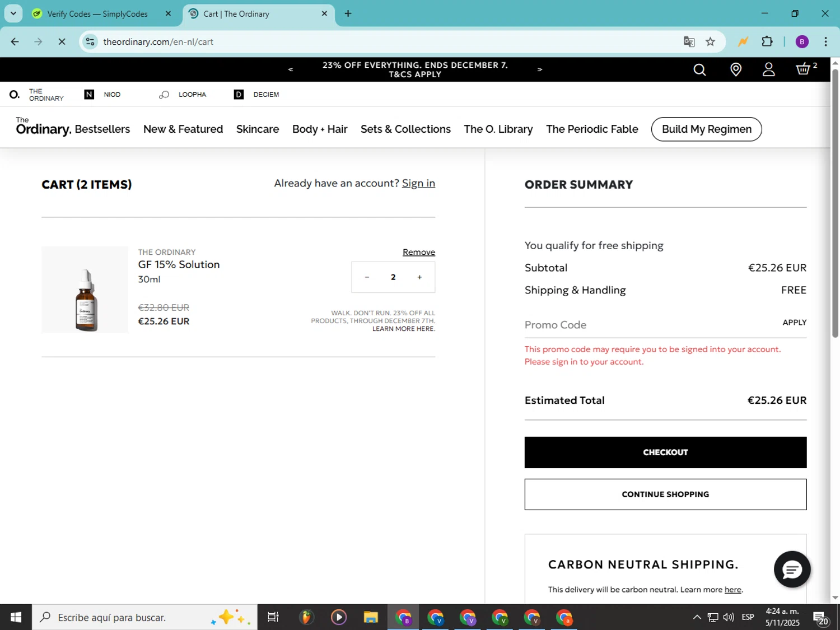Open the volume control in system tray
Viewport: 840px width, 630px height.
pos(729,617)
